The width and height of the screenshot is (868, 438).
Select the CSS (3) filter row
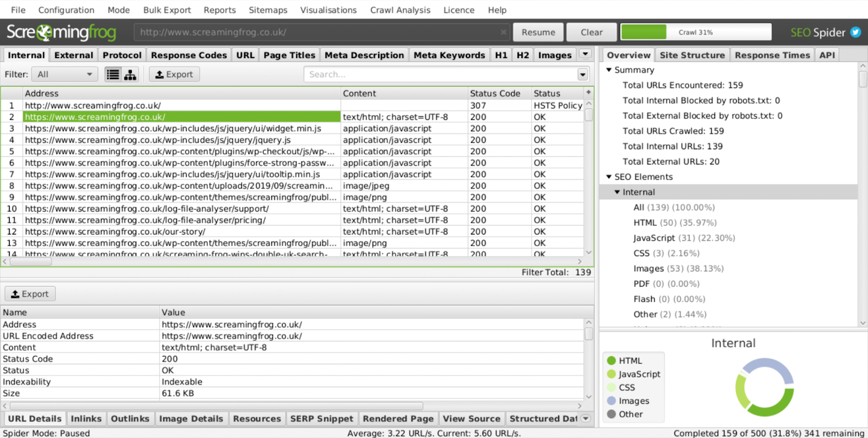coord(666,253)
